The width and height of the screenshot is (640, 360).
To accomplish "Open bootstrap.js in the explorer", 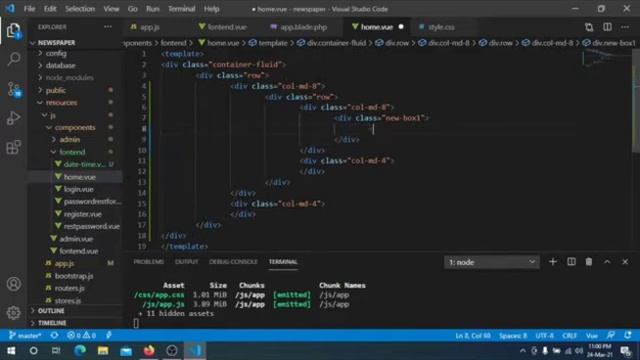I will pyautogui.click(x=74, y=276).
